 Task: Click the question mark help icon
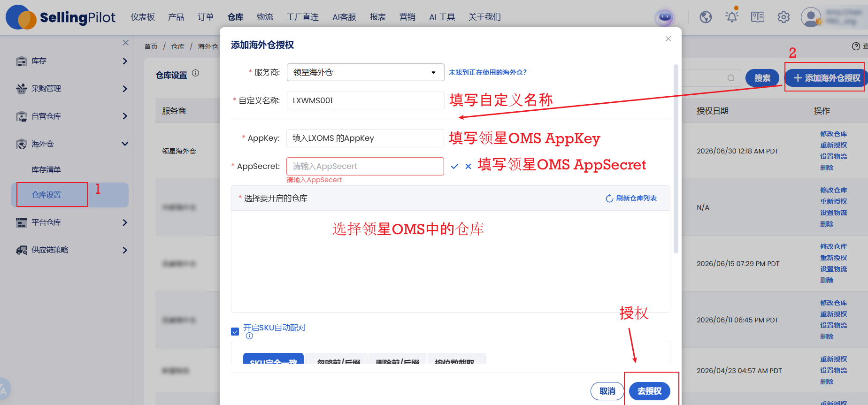tap(856, 46)
